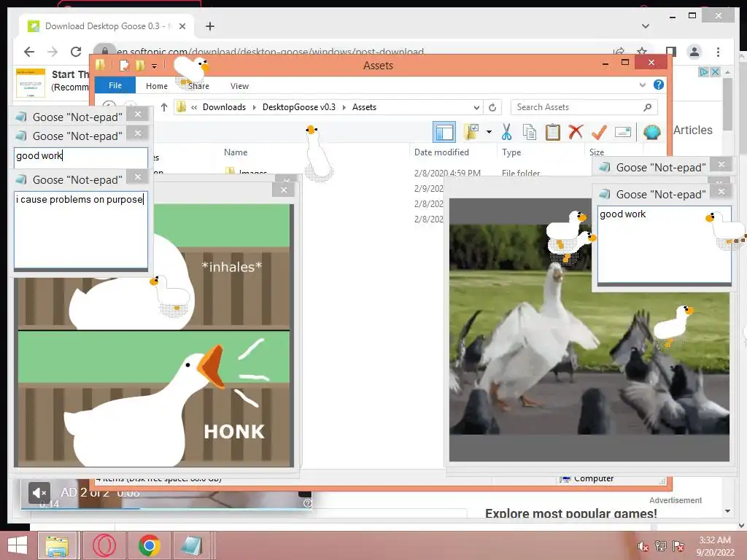Open the address bar history dropdown
This screenshot has width=747, height=560.
pos(476,107)
